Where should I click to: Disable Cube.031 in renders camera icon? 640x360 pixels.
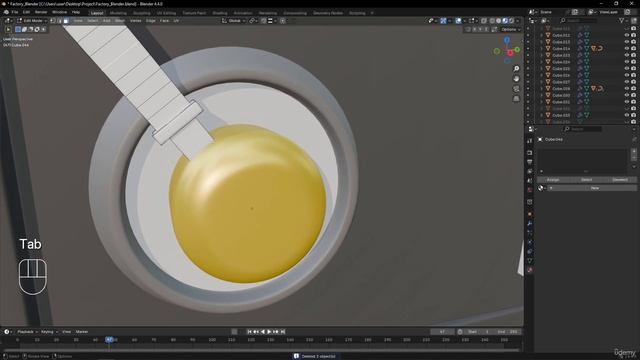click(x=633, y=102)
